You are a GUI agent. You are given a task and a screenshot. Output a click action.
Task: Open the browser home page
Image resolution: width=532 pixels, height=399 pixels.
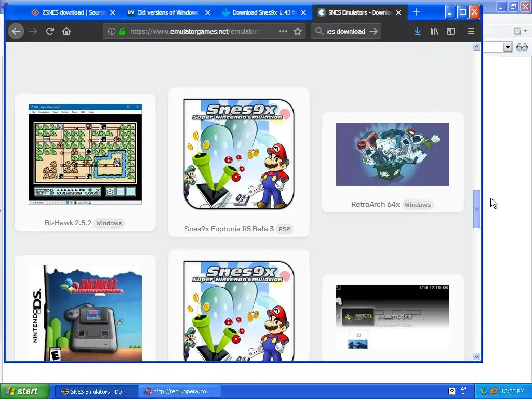[66, 32]
